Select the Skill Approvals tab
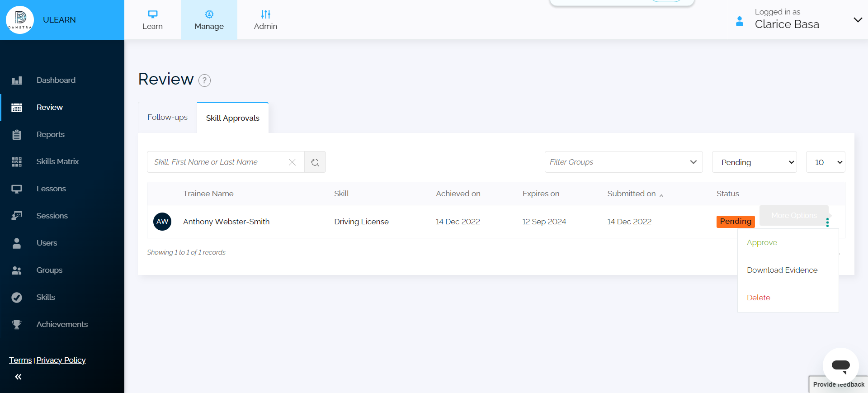 point(233,118)
